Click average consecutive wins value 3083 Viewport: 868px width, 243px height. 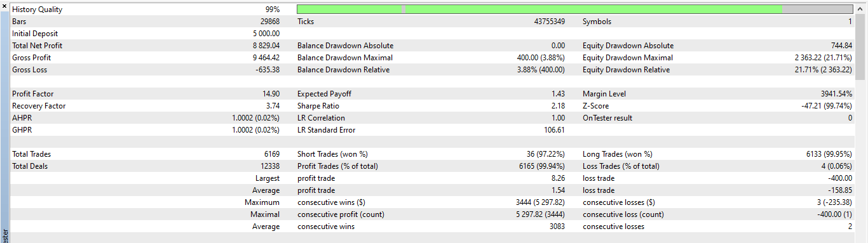557,227
